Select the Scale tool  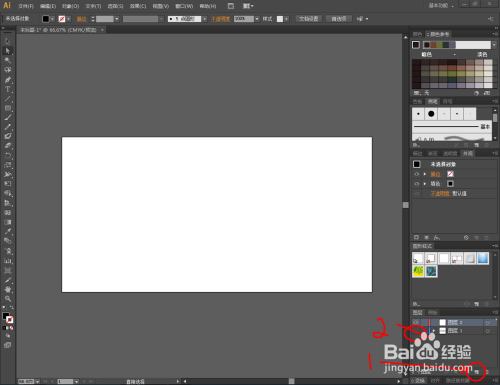click(7, 165)
